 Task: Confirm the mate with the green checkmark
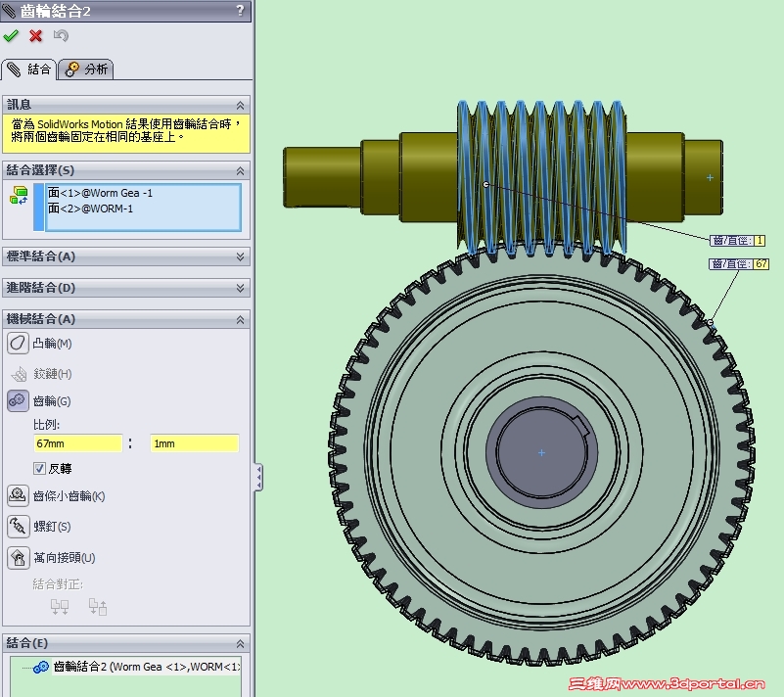coord(11,36)
